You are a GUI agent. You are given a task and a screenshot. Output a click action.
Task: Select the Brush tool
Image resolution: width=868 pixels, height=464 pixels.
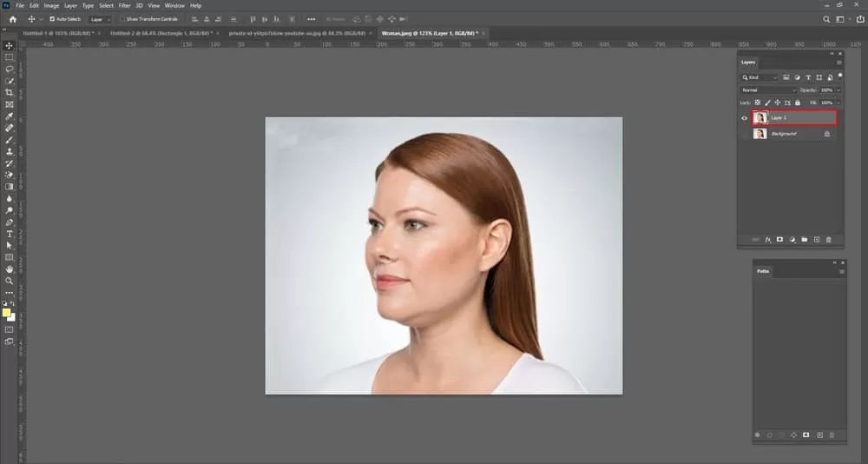[10, 140]
